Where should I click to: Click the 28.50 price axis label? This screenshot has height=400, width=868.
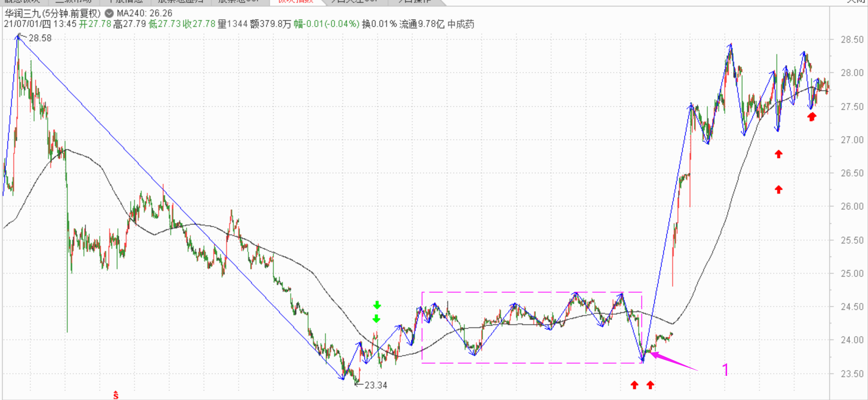852,40
